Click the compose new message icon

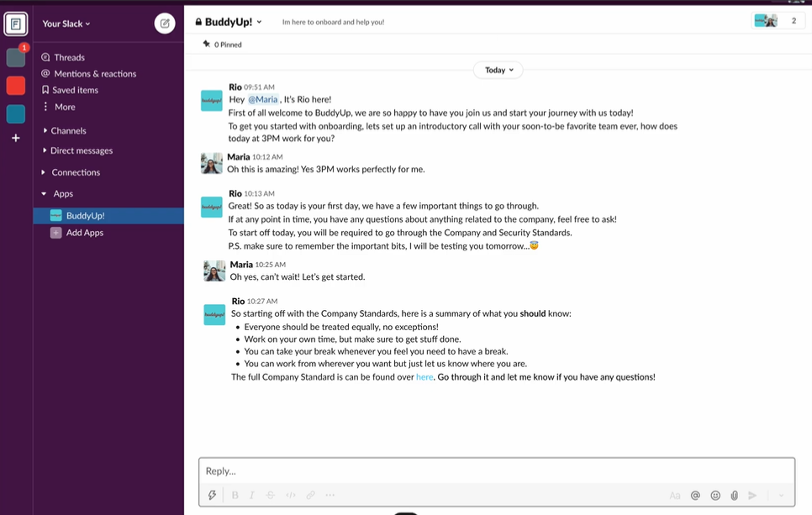(165, 24)
